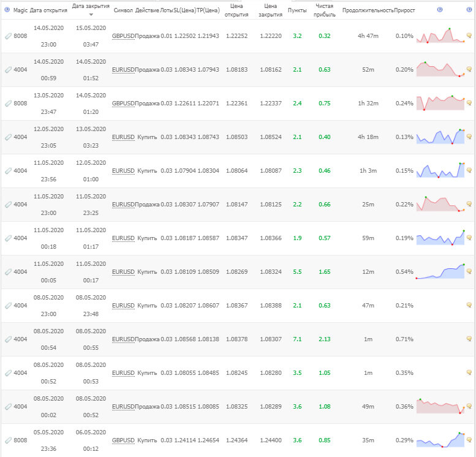Sort by Цена открытия column header
The image size is (476, 457).
(x=236, y=10)
